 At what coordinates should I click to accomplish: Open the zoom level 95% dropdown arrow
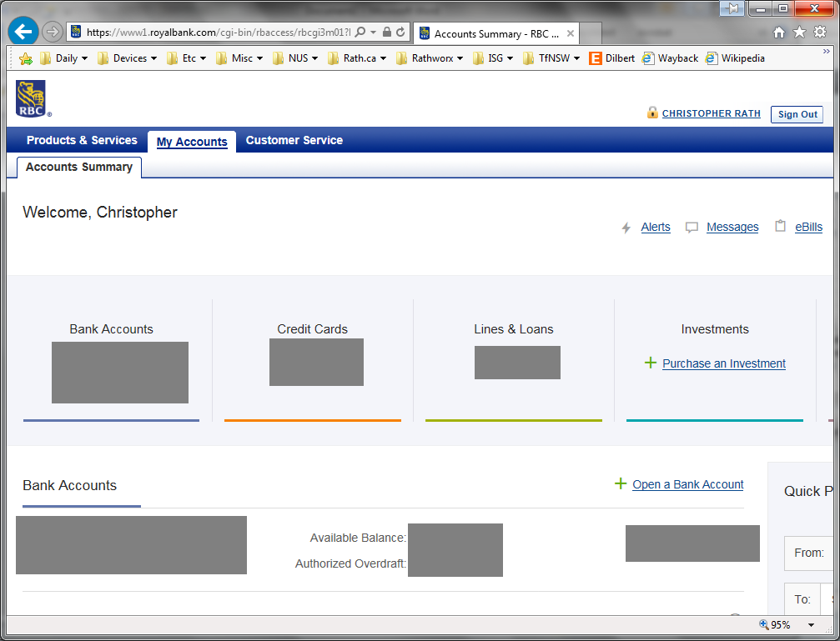click(x=811, y=625)
